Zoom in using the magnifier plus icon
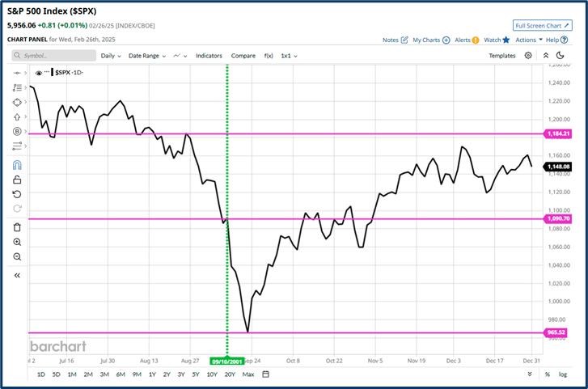The image size is (588, 389). tap(17, 242)
